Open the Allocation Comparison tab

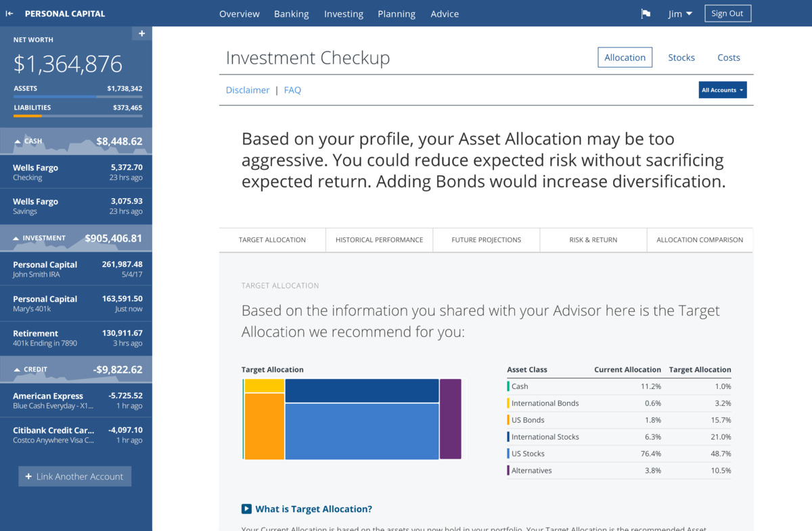[x=700, y=239]
